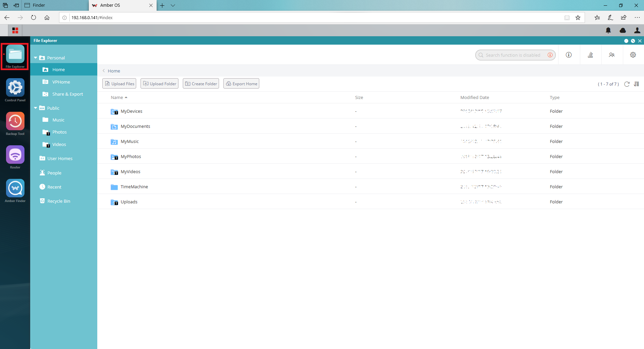Sort by the Type column

click(x=554, y=97)
